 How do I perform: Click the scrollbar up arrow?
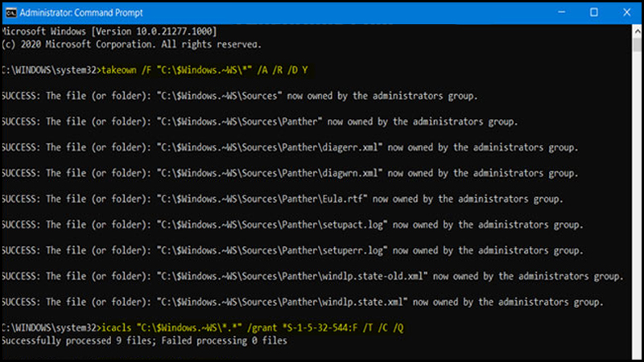click(x=637, y=31)
